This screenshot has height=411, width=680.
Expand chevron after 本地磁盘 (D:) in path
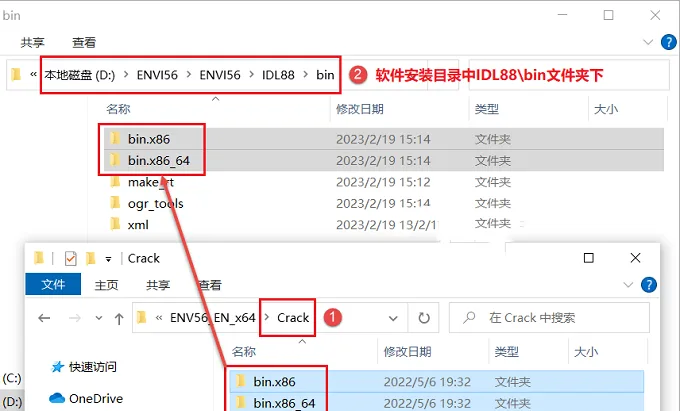(126, 75)
